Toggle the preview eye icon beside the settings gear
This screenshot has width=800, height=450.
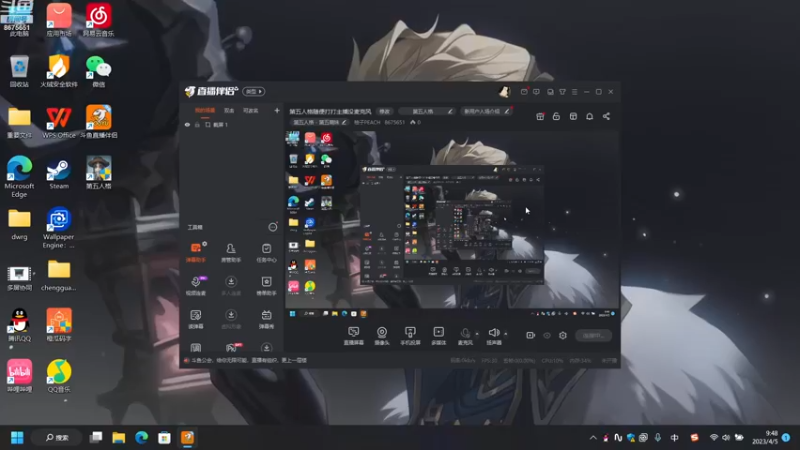(x=547, y=335)
